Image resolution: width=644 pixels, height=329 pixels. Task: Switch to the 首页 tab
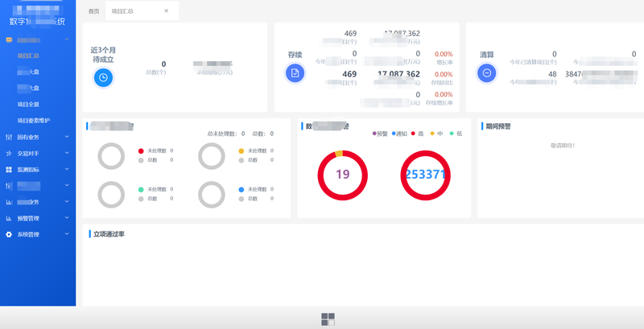93,11
